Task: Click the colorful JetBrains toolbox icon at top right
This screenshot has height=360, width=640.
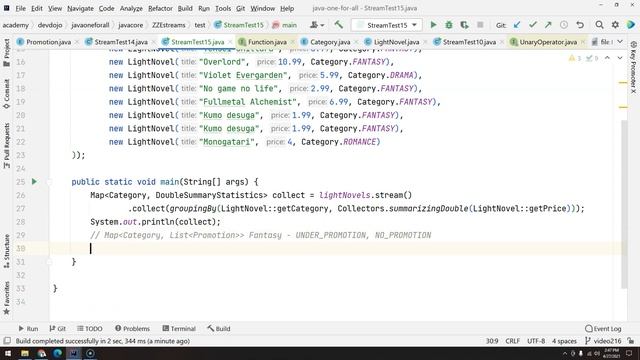Action: click(x=631, y=25)
